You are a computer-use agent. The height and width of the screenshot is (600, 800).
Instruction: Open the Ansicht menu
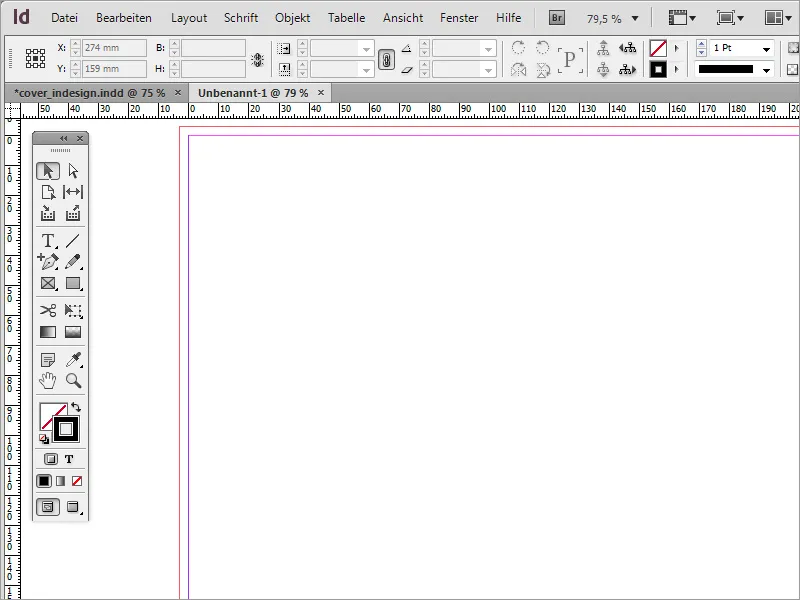point(403,17)
